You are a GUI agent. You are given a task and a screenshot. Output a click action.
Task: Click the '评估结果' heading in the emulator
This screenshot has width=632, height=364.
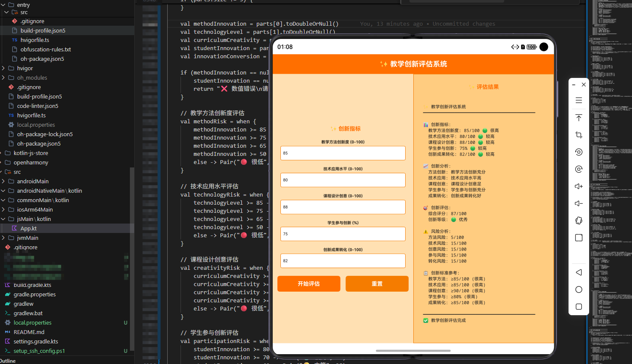coord(488,87)
